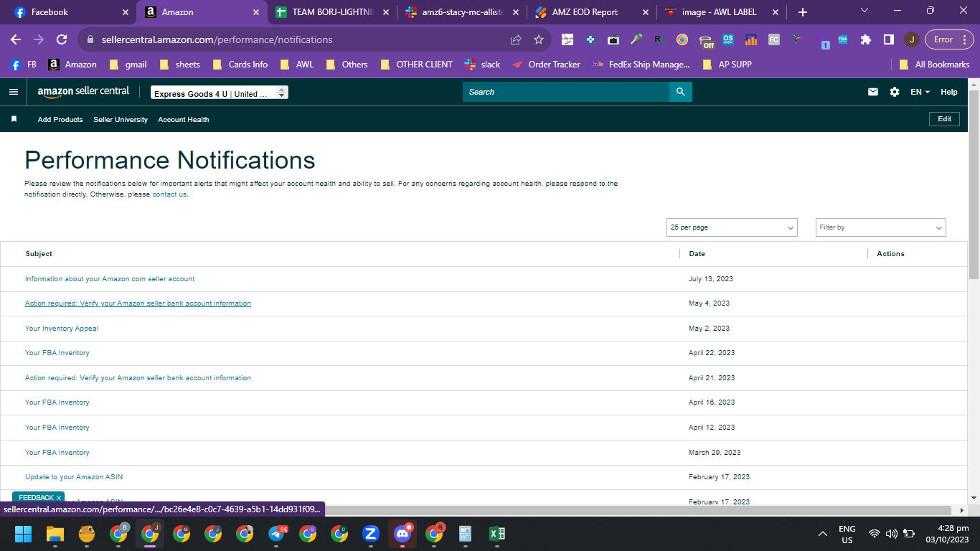Open the Express Goods 4 U account switcher
This screenshot has width=980, height=551.
tap(220, 93)
